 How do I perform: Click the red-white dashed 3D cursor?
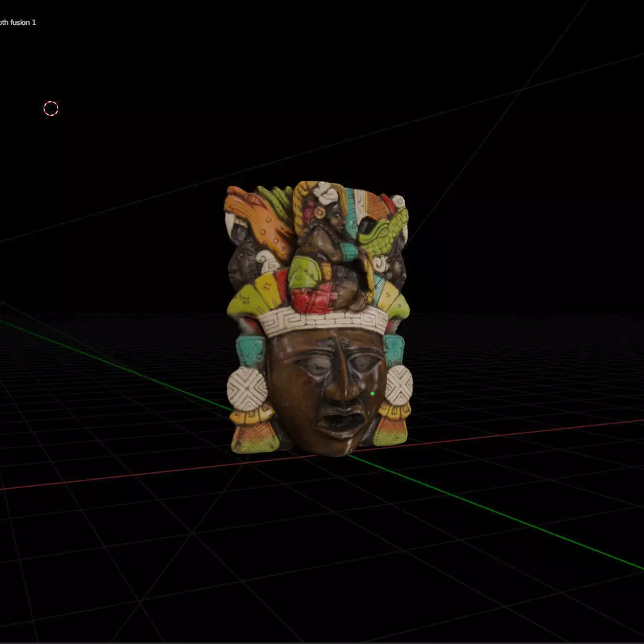51,108
